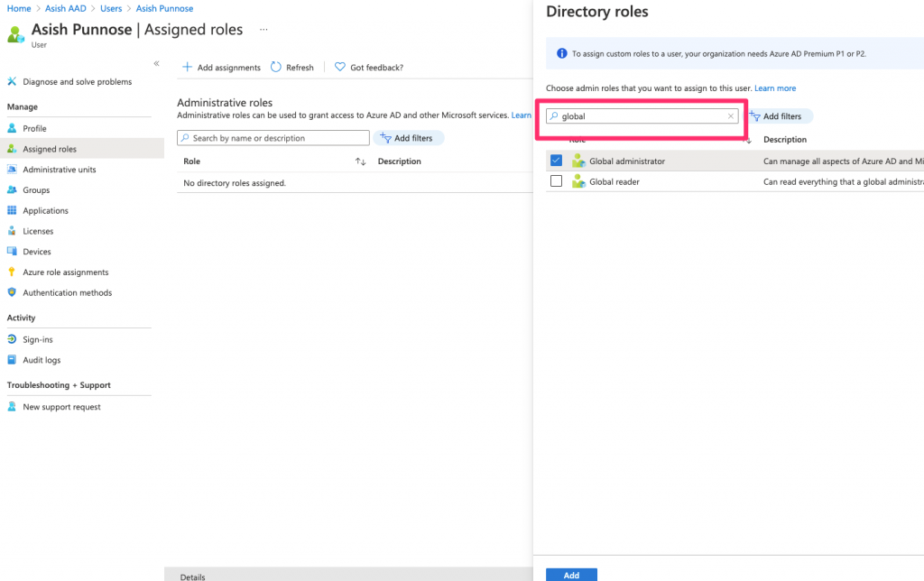Click the Got feedback heart icon
Image resolution: width=924 pixels, height=581 pixels.
[340, 67]
